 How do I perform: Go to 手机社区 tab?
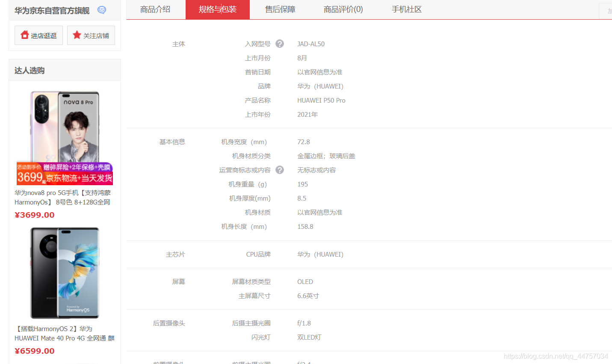(407, 9)
